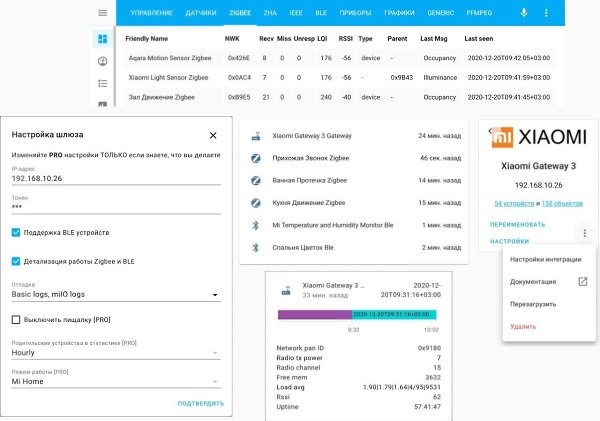Click the ПЕРЕИМЕНОВАТЬ button

(517, 225)
